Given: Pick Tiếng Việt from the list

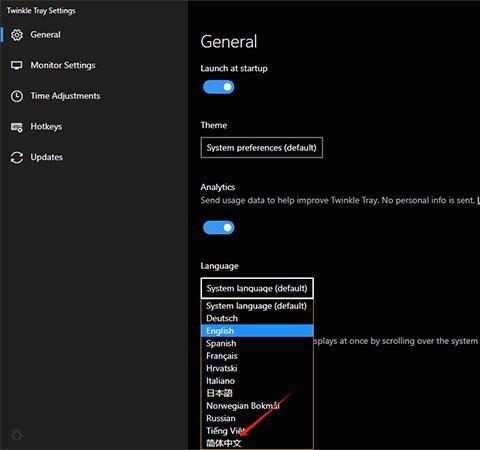Looking at the screenshot, I should pos(257,431).
